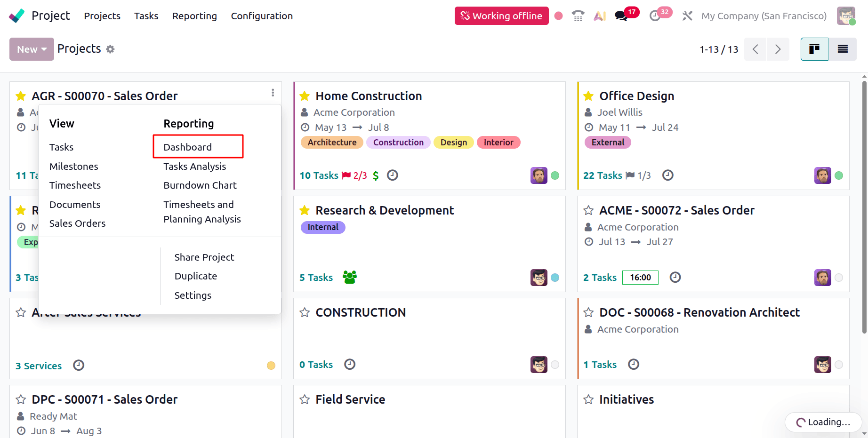Click Share Project option
Screen dimensions: 868x438
click(204, 257)
